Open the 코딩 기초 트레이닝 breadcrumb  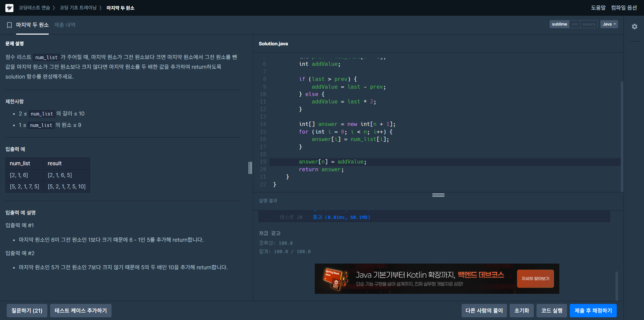(78, 8)
